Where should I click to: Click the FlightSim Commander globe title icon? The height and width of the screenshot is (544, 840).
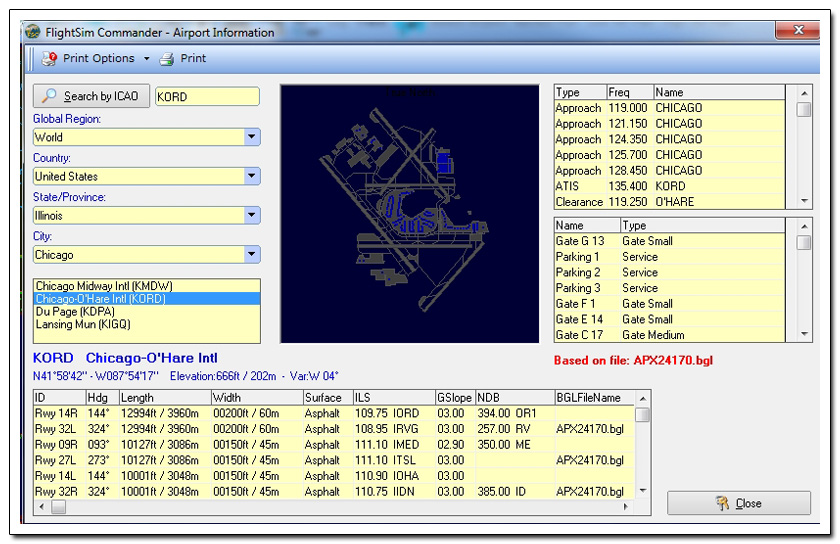pos(33,32)
